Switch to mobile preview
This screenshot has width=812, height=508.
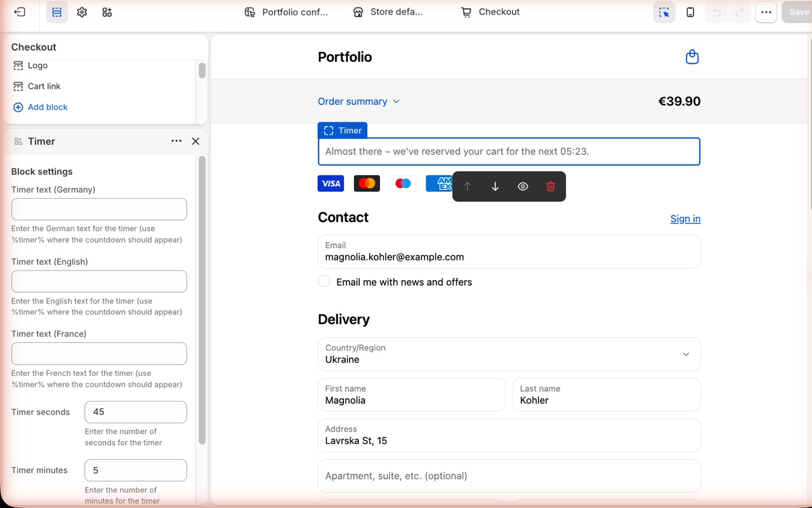tap(690, 12)
